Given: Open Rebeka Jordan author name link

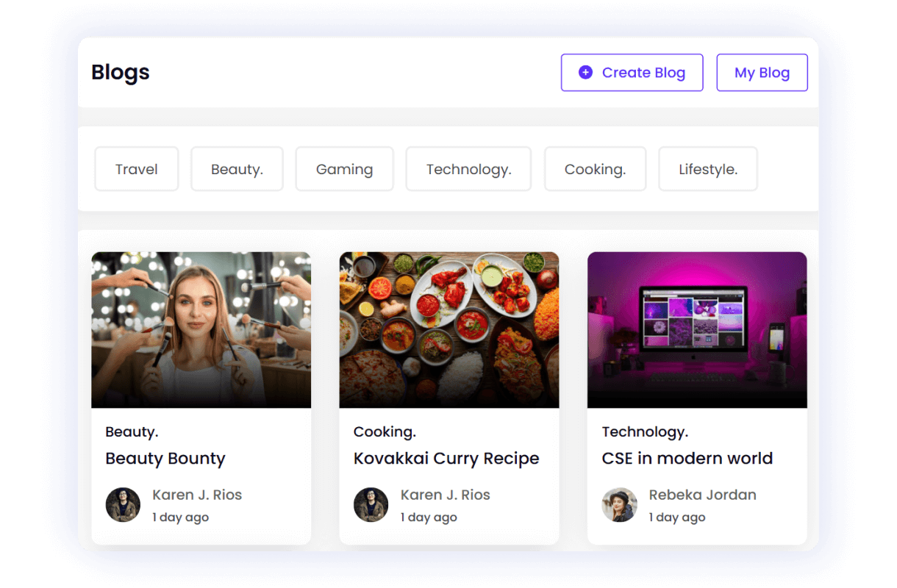Looking at the screenshot, I should (x=702, y=495).
